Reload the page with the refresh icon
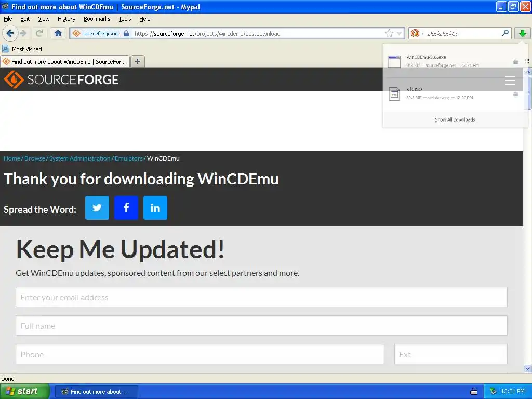Screen dimensions: 532x399 39,33
